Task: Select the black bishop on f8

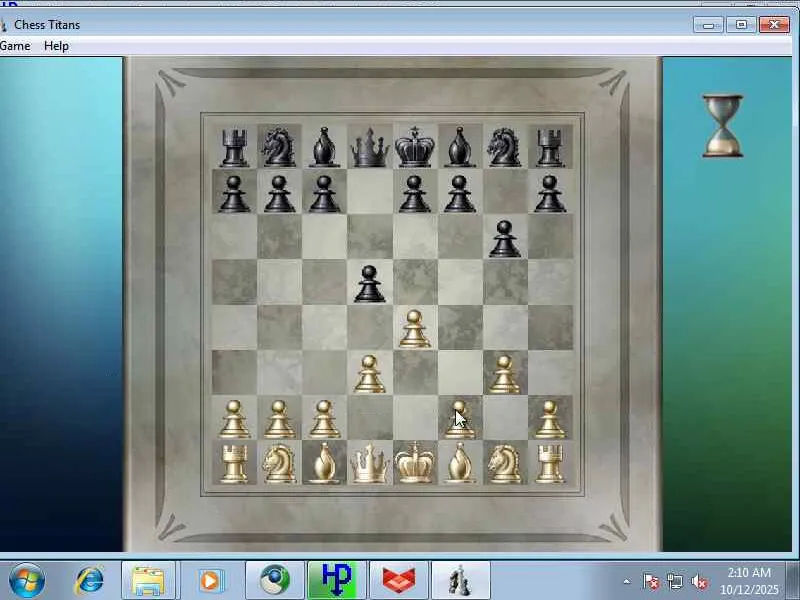Action: (x=460, y=147)
